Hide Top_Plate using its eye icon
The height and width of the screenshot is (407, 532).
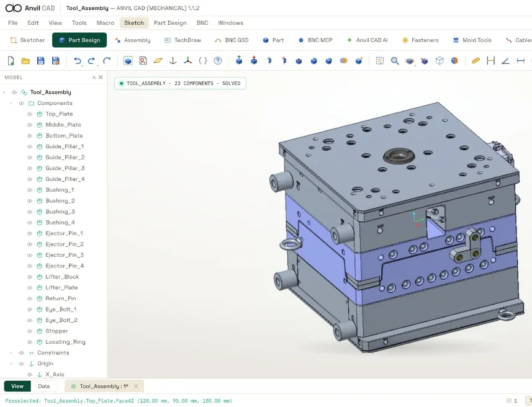click(x=30, y=114)
